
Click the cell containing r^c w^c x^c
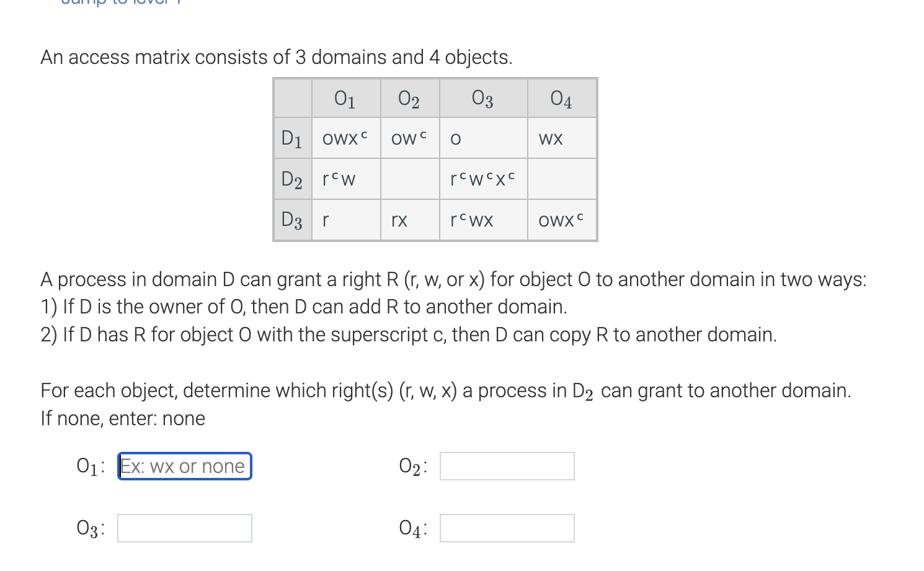(481, 179)
